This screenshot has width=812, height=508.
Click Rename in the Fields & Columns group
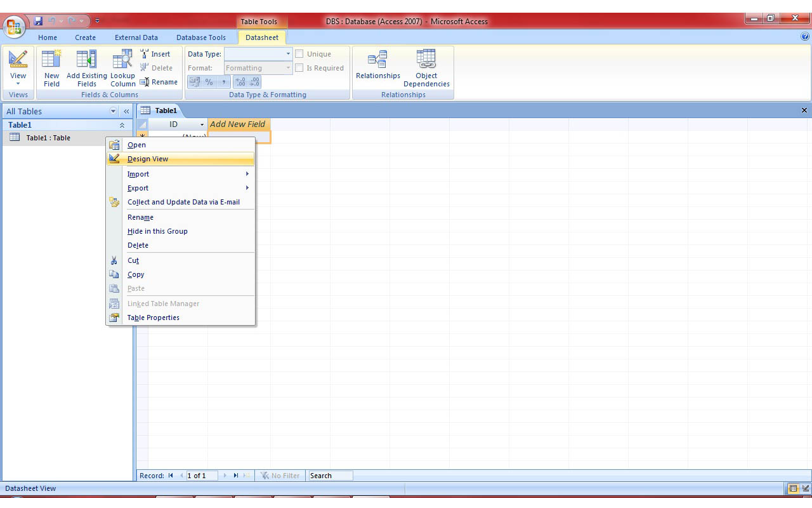click(x=159, y=82)
